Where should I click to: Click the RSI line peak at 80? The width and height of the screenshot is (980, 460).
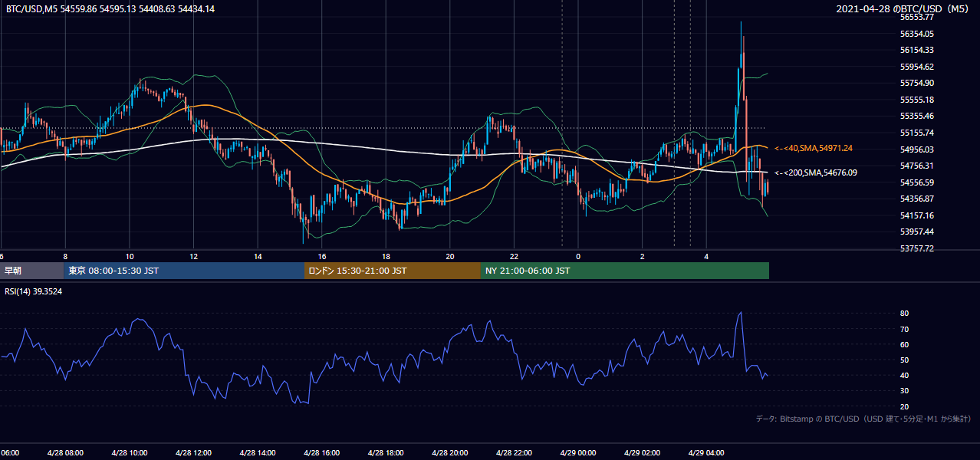[x=740, y=313]
